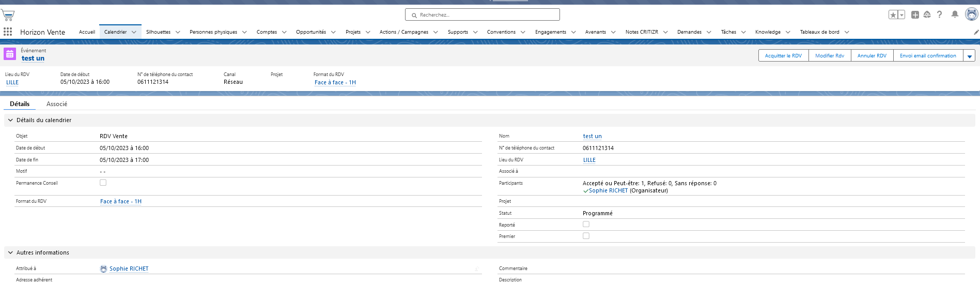Viewport: 980px width, 283px height.
Task: Toggle the Permanence Conseil checkbox
Action: (103, 183)
